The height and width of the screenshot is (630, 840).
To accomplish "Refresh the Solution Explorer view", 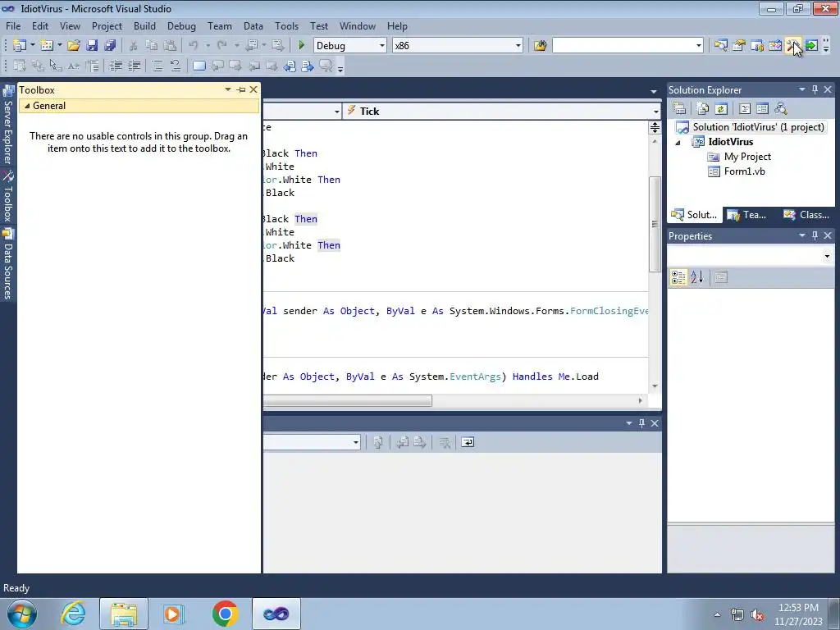I will coord(721,108).
